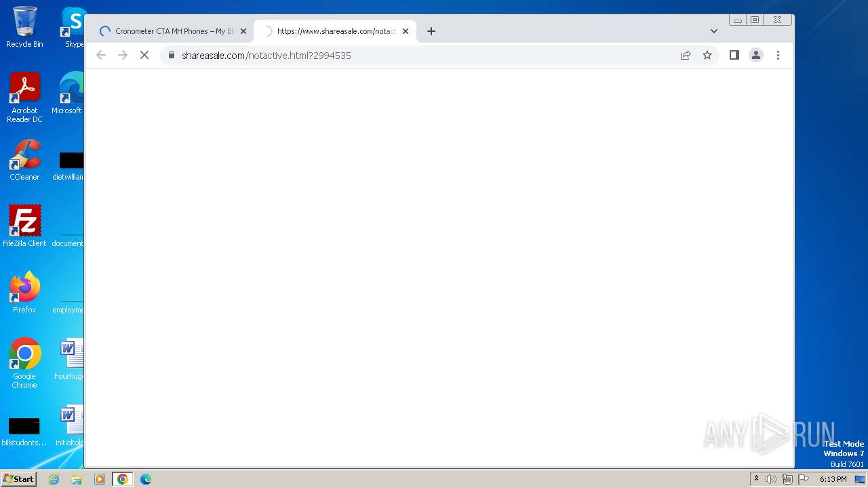The image size is (868, 488).
Task: Open a new tab with the plus button
Action: pos(431,31)
